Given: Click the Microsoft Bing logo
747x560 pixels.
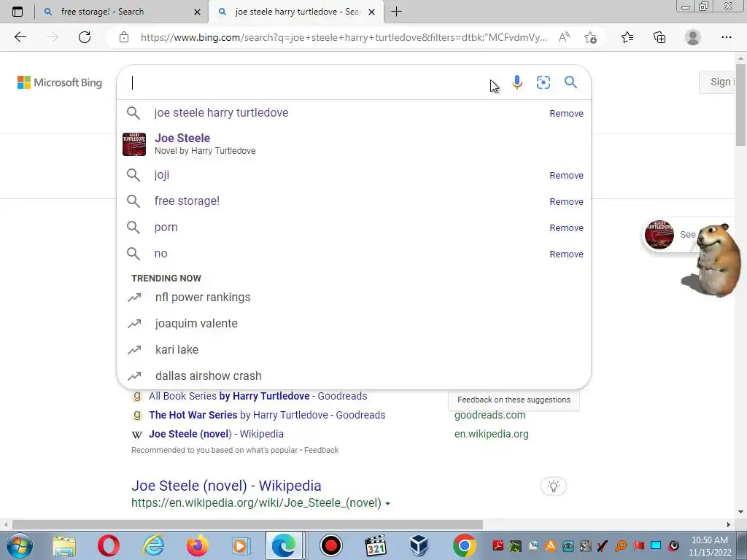Looking at the screenshot, I should click(60, 82).
